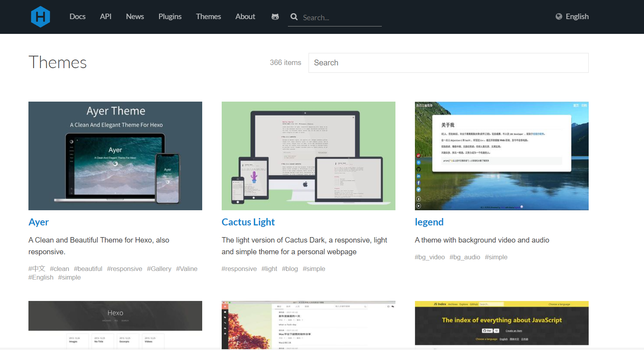Click the globe language icon

tap(559, 16)
